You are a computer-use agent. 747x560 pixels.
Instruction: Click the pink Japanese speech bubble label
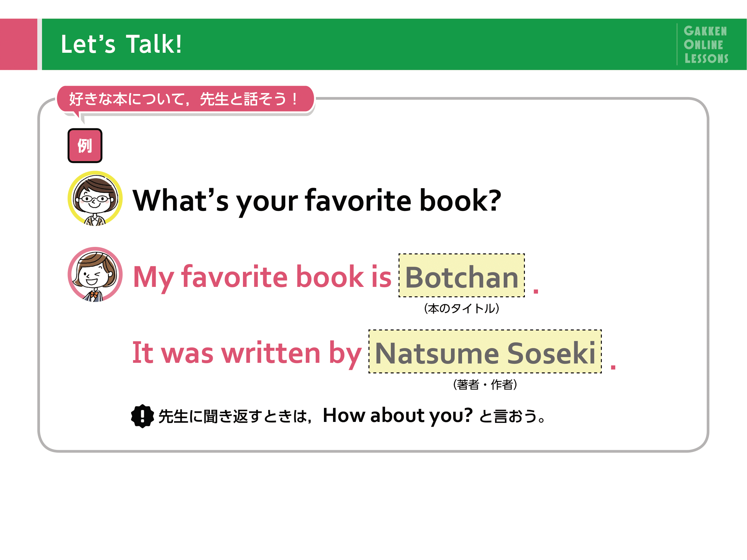(185, 99)
